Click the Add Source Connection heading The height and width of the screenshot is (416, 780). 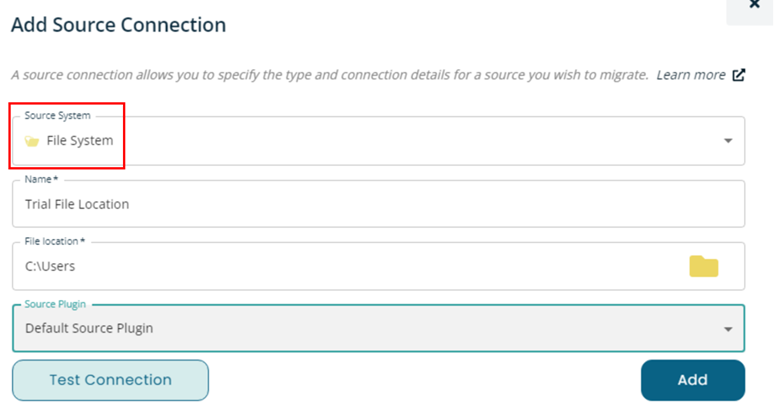pyautogui.click(x=119, y=25)
